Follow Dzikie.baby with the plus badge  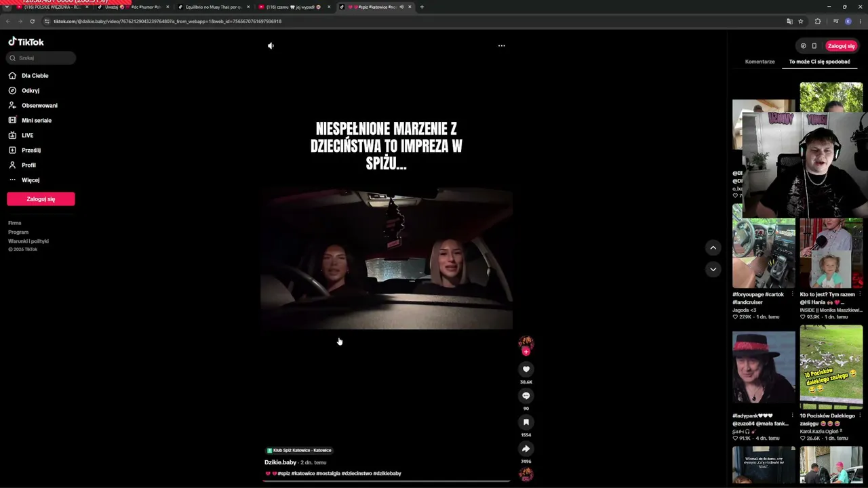pyautogui.click(x=526, y=352)
